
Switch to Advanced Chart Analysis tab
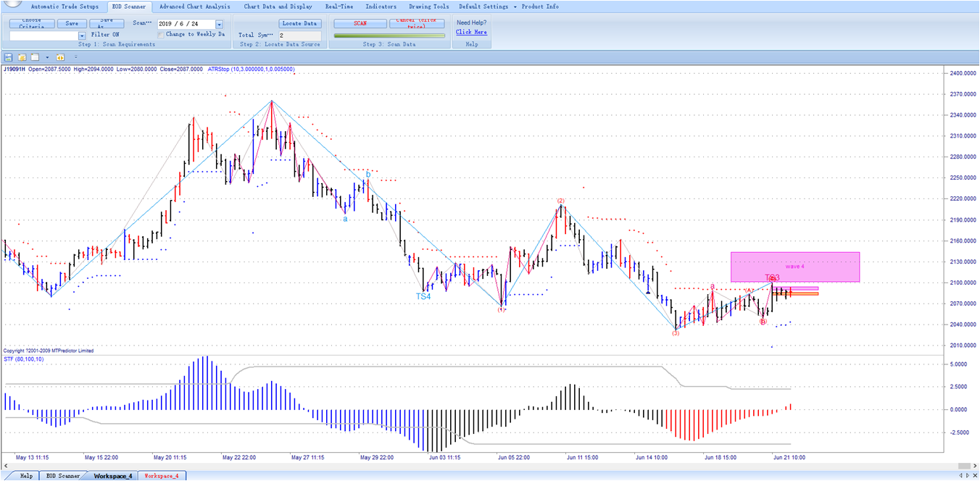[194, 7]
